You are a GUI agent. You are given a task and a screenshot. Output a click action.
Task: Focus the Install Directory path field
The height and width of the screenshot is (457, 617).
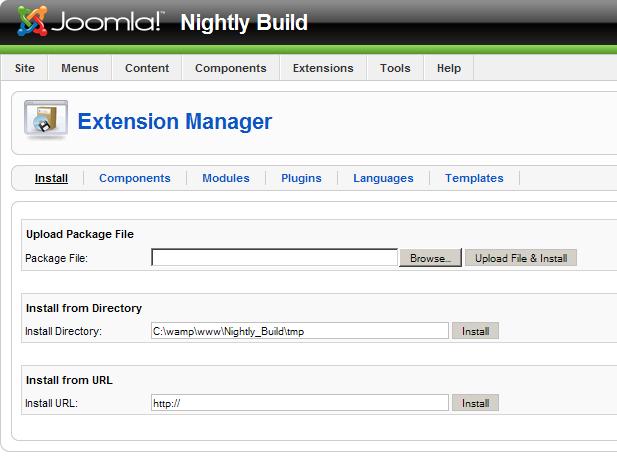click(x=300, y=331)
